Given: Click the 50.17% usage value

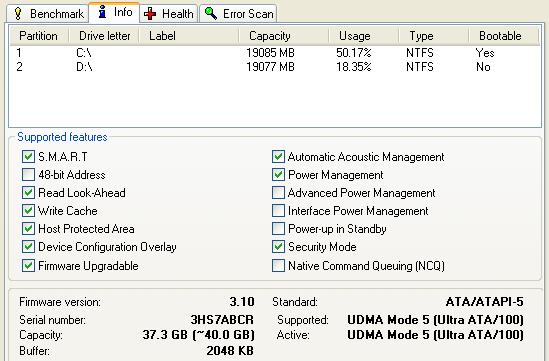Looking at the screenshot, I should point(354,53).
